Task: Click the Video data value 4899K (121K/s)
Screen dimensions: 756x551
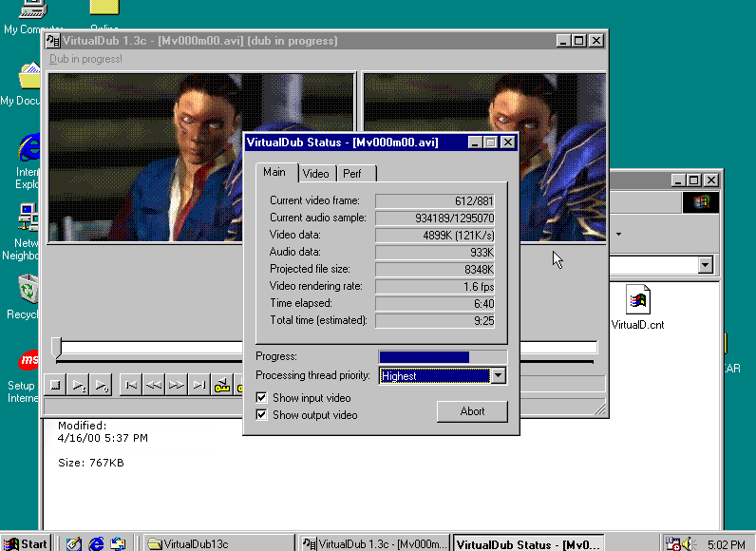Action: pos(435,236)
